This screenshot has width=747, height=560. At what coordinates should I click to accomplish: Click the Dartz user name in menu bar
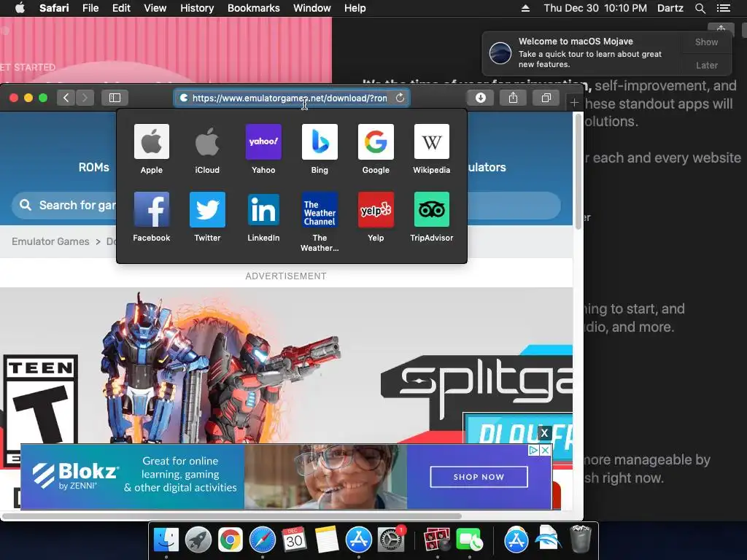click(x=670, y=8)
